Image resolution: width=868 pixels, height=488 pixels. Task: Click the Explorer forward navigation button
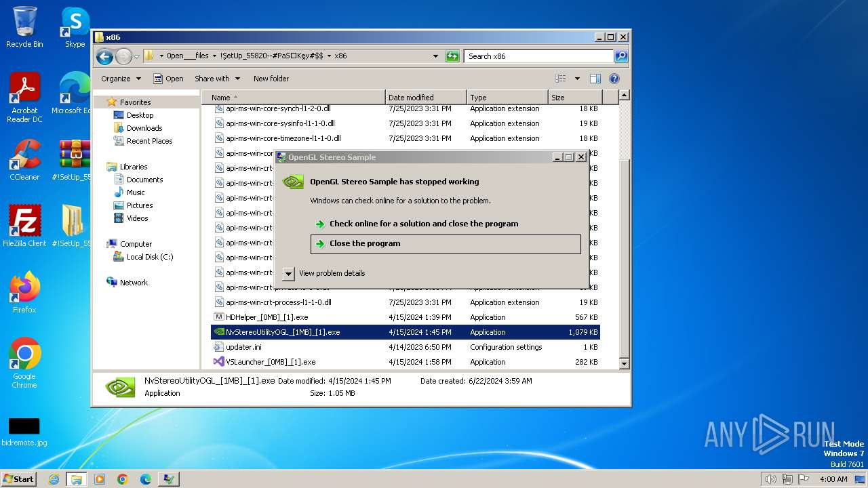pyautogui.click(x=123, y=56)
